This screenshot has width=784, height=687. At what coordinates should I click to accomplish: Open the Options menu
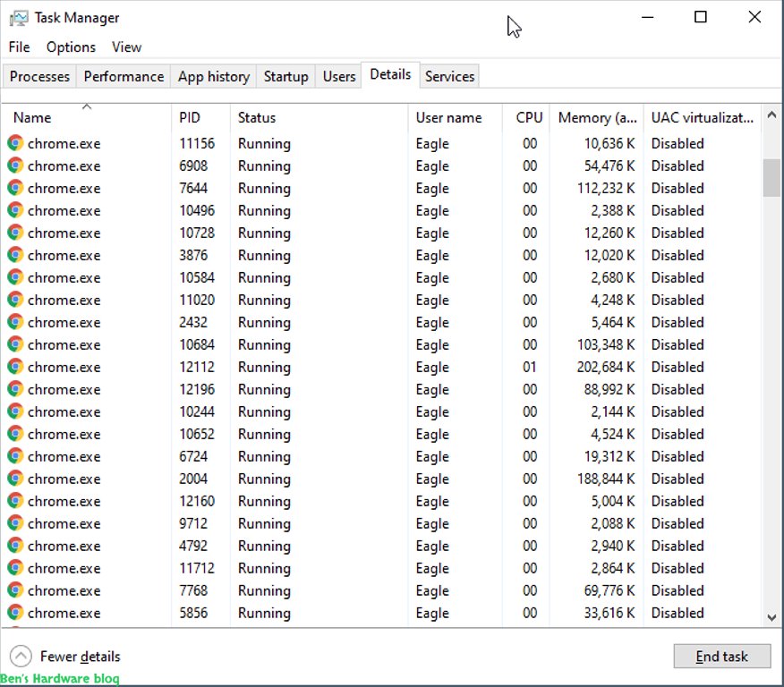coord(71,47)
